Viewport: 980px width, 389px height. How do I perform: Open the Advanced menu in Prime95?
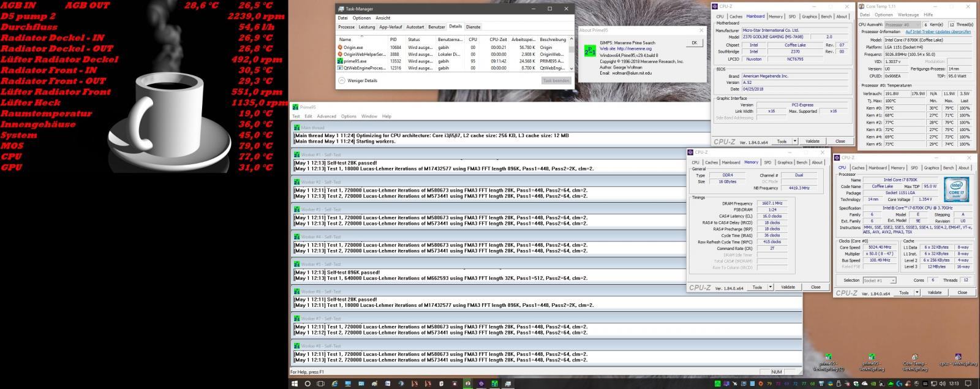point(326,116)
